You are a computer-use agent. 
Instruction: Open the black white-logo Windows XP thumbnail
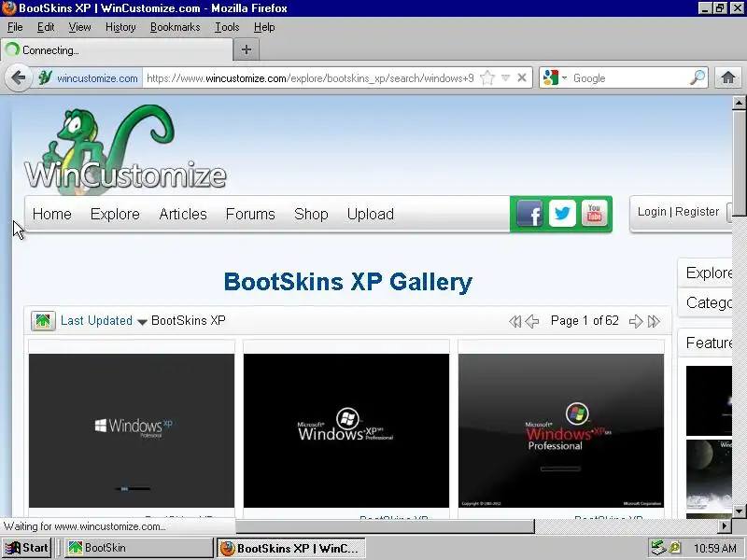(346, 430)
